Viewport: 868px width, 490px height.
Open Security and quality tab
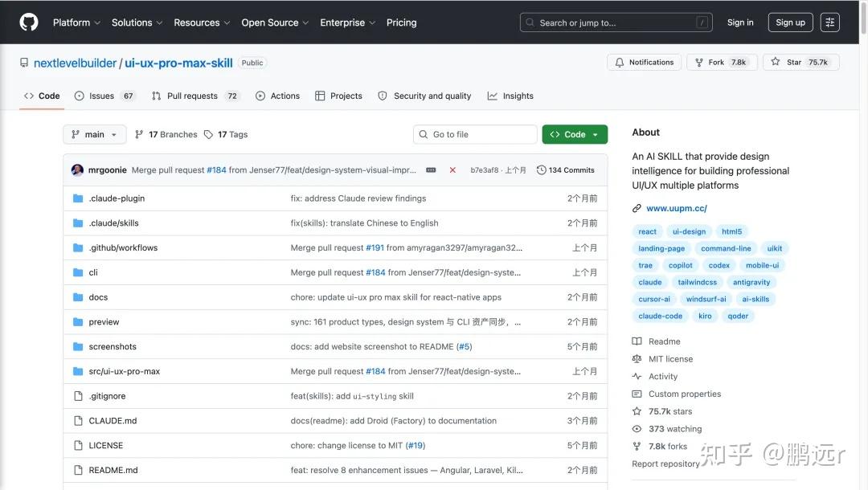coord(424,96)
